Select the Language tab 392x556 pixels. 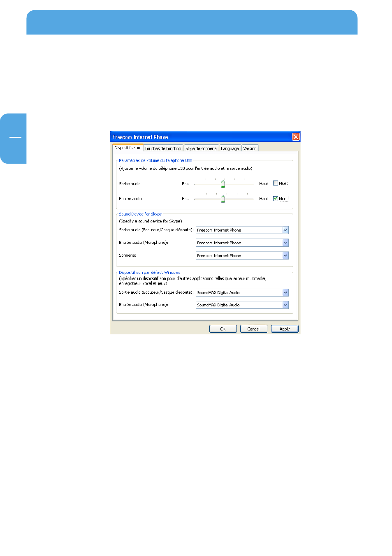point(230,148)
